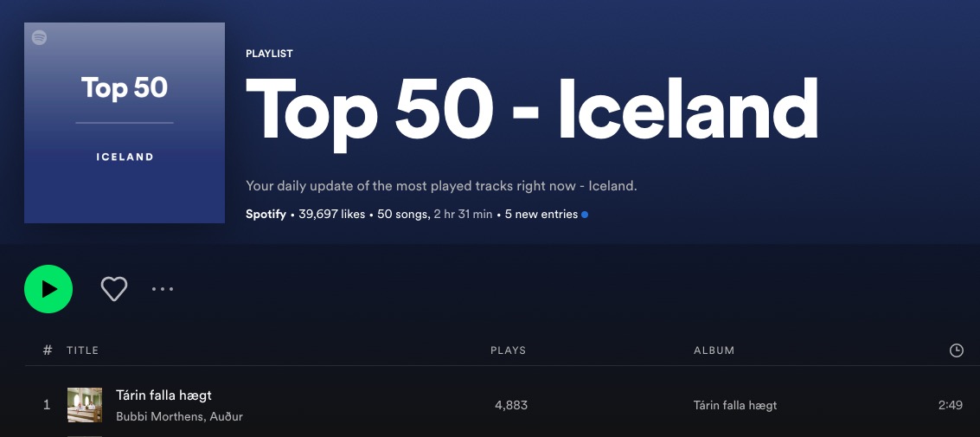Open the three-dot more options menu
Viewport: 980px width, 437px height.
163,289
